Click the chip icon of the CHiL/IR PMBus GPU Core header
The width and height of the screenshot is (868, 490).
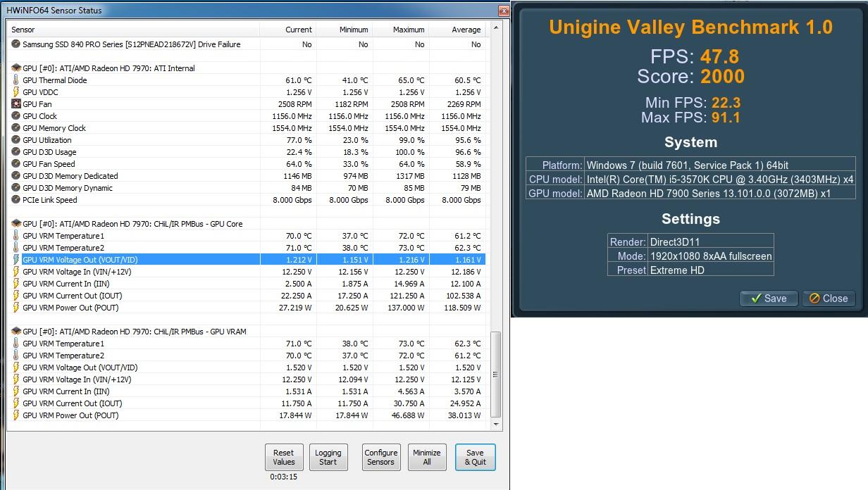[x=16, y=224]
